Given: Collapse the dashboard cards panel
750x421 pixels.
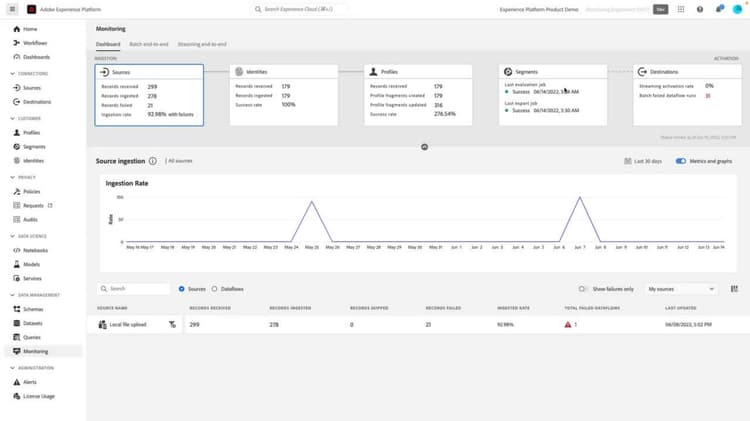Looking at the screenshot, I should tap(424, 147).
